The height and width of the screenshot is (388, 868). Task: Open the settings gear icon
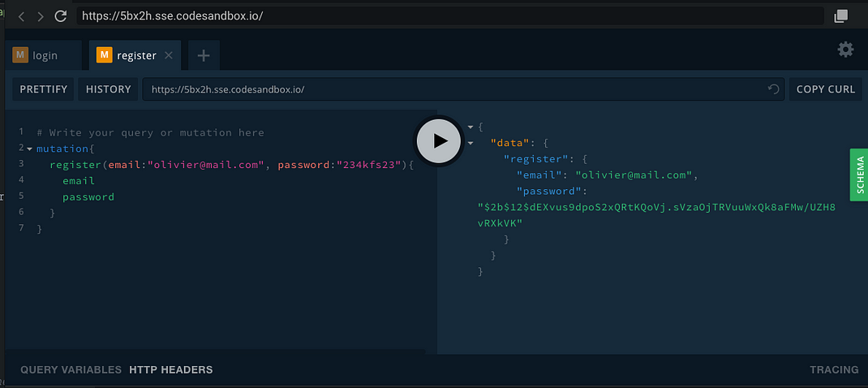(x=845, y=50)
